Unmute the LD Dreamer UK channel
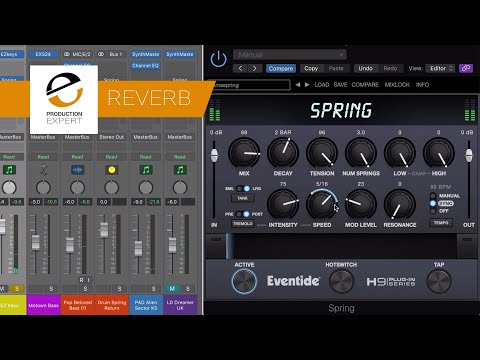 [x=172, y=289]
